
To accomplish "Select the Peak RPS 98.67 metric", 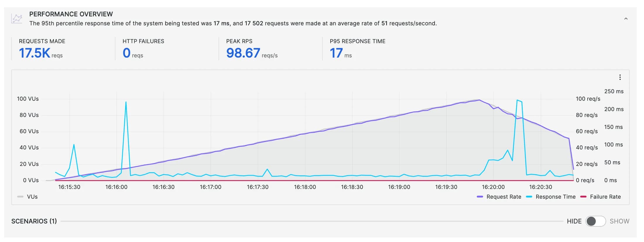I will click(243, 53).
